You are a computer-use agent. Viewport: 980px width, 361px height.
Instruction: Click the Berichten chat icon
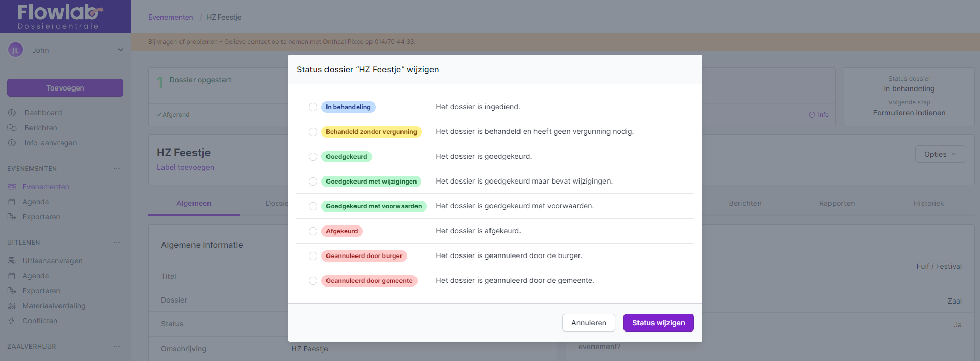pyautogui.click(x=12, y=128)
